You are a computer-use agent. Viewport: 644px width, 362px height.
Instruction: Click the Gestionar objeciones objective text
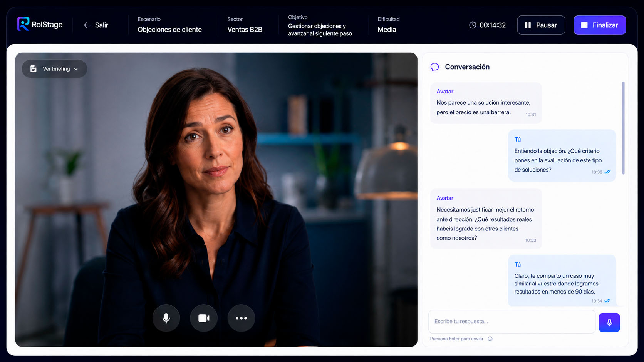320,30
